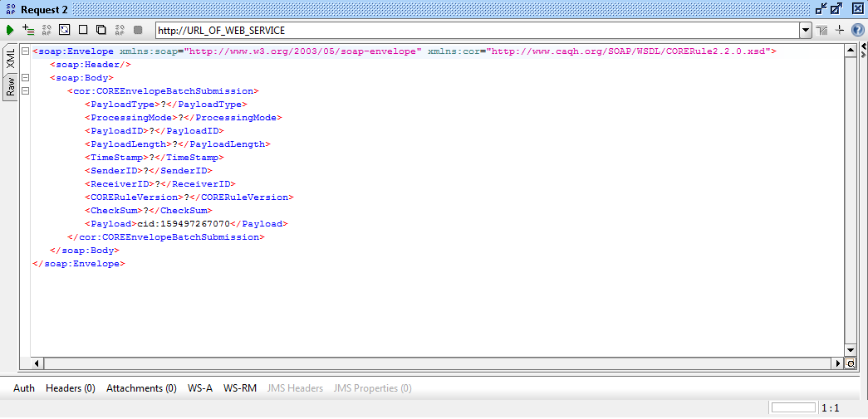Click the vertical scrollbar down arrow

(850, 350)
